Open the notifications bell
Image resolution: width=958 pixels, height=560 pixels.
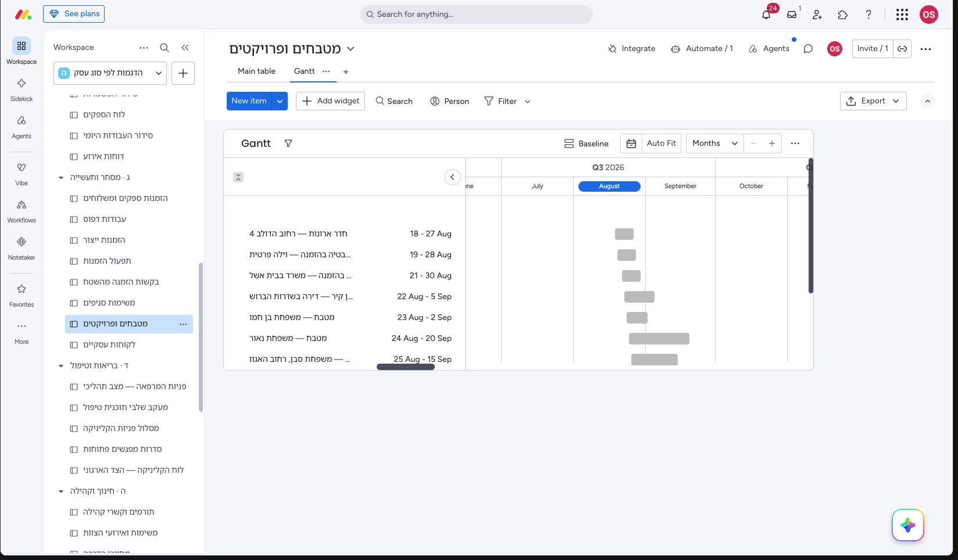click(766, 15)
